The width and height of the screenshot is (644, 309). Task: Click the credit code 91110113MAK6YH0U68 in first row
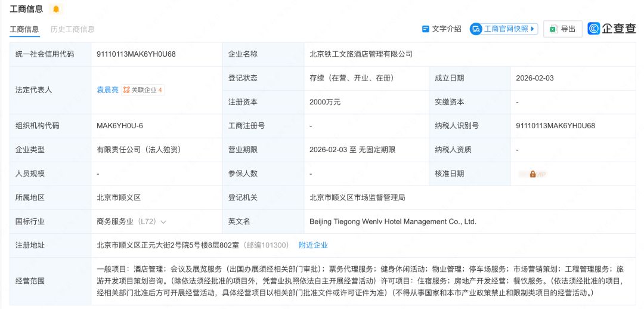(x=136, y=54)
